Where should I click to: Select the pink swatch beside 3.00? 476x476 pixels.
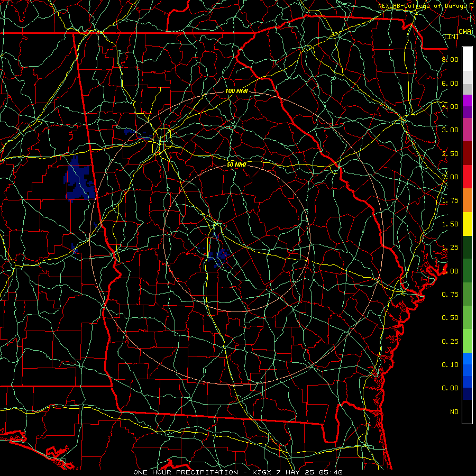coord(467,130)
